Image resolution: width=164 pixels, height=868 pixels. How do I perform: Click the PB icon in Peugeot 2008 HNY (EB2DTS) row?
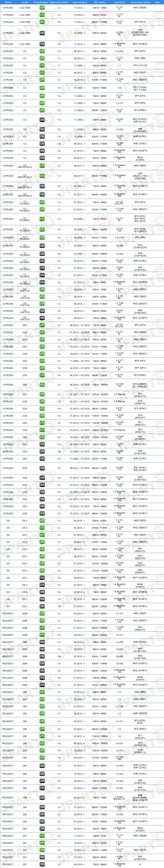coord(42,628)
